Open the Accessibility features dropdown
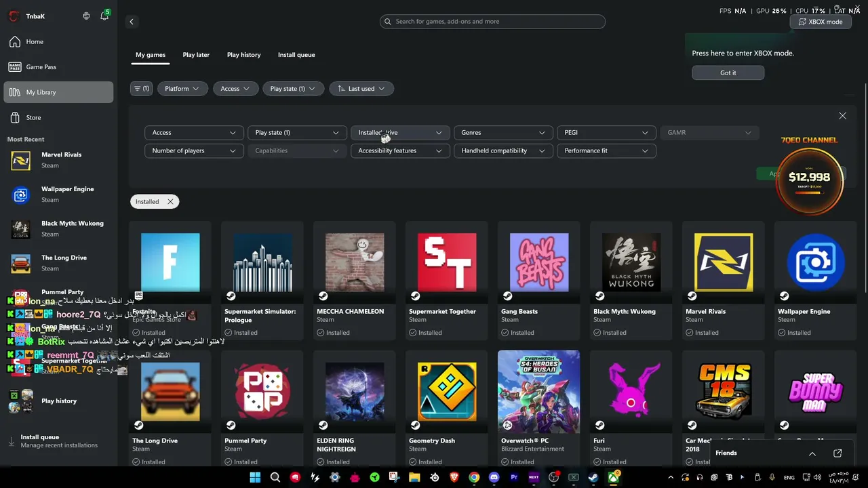This screenshot has height=488, width=868. pyautogui.click(x=400, y=151)
